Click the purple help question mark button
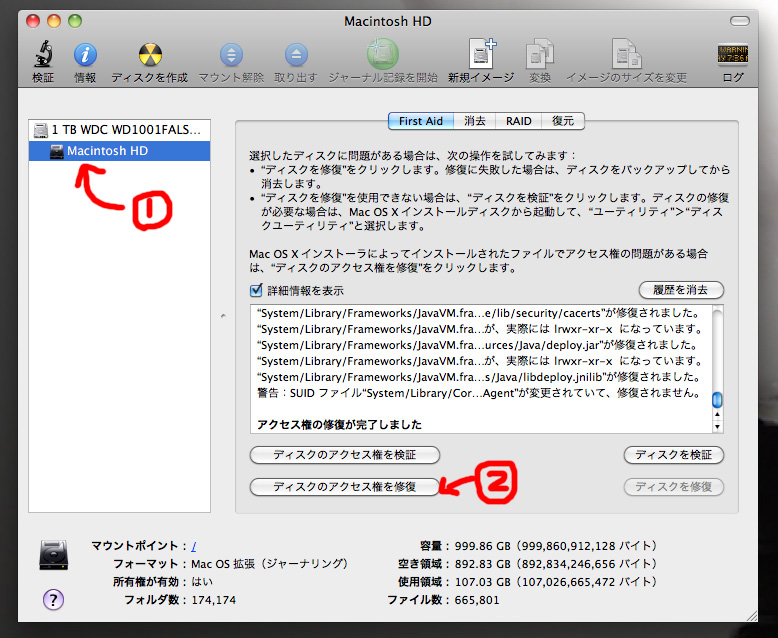 53,599
